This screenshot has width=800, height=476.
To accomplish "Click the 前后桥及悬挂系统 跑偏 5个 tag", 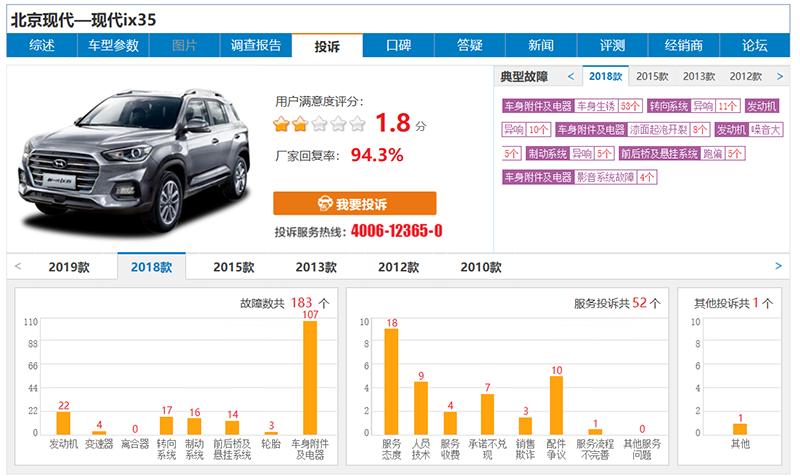I will point(682,154).
